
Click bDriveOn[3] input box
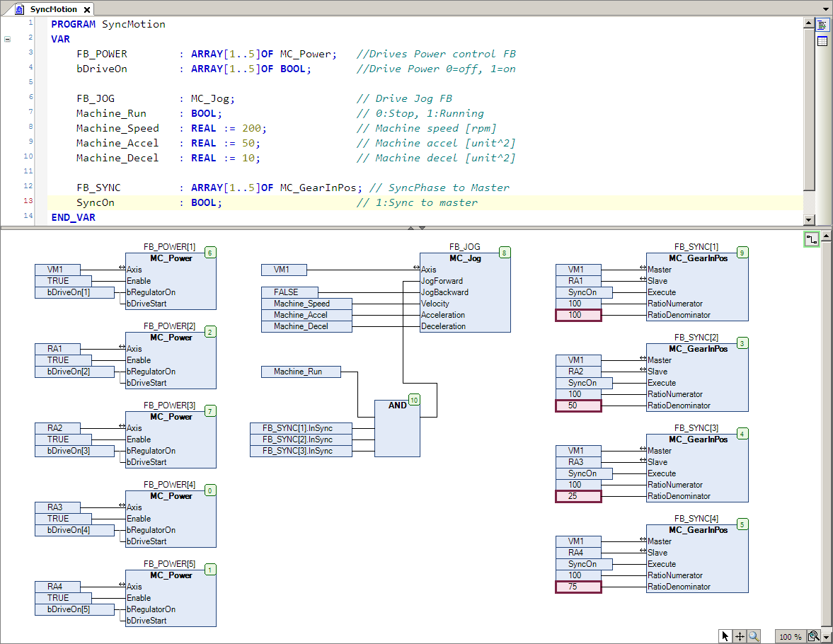(x=74, y=451)
